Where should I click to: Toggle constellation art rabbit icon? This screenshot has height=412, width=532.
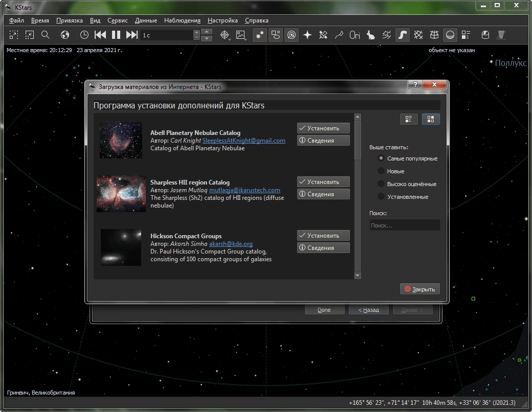(371, 35)
